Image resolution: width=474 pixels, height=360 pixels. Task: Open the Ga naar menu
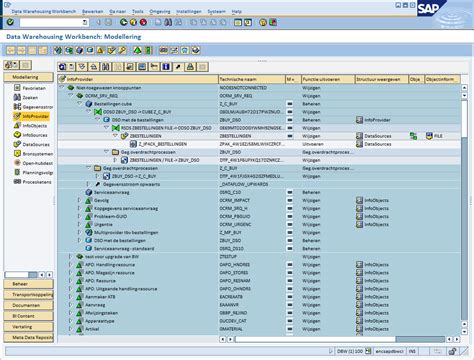(117, 11)
